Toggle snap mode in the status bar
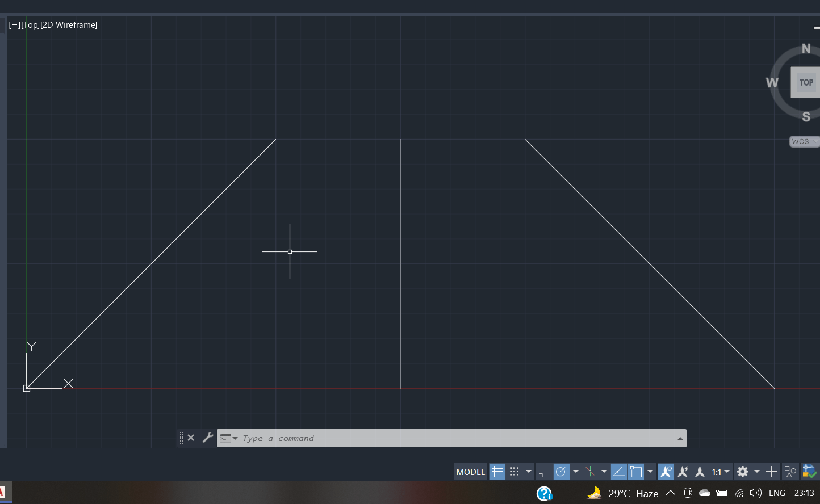Image resolution: width=820 pixels, height=504 pixels. click(514, 472)
